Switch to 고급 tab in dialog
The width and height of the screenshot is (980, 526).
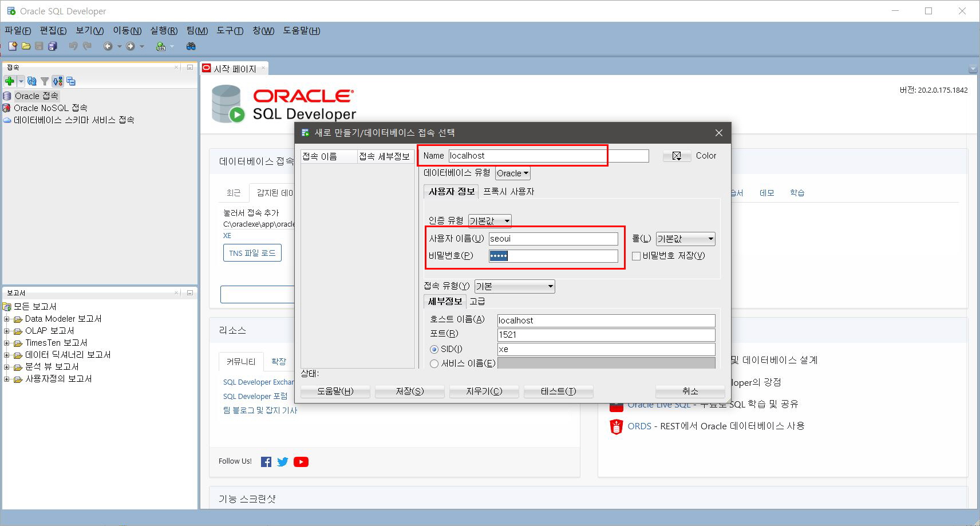[477, 302]
